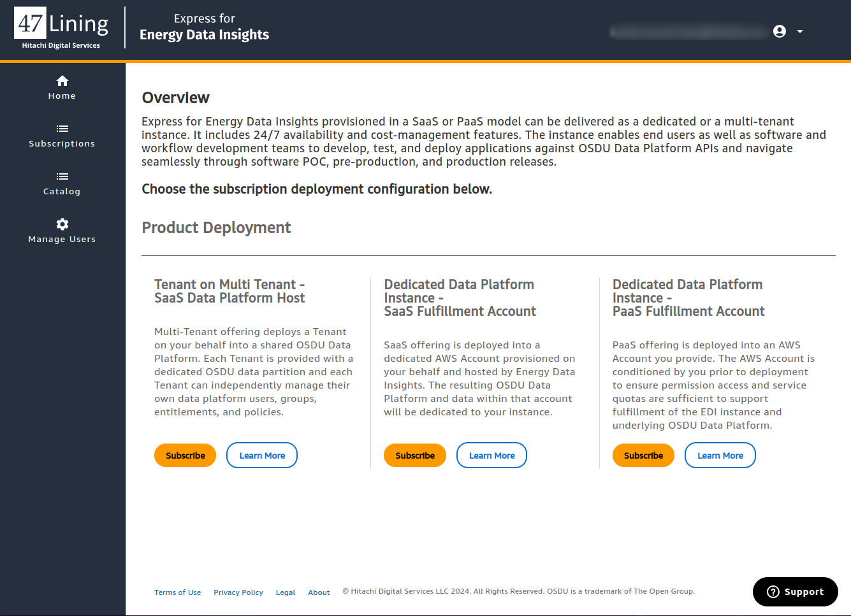Open the Legal footer link
Viewport: 851px width, 616px height.
point(285,592)
